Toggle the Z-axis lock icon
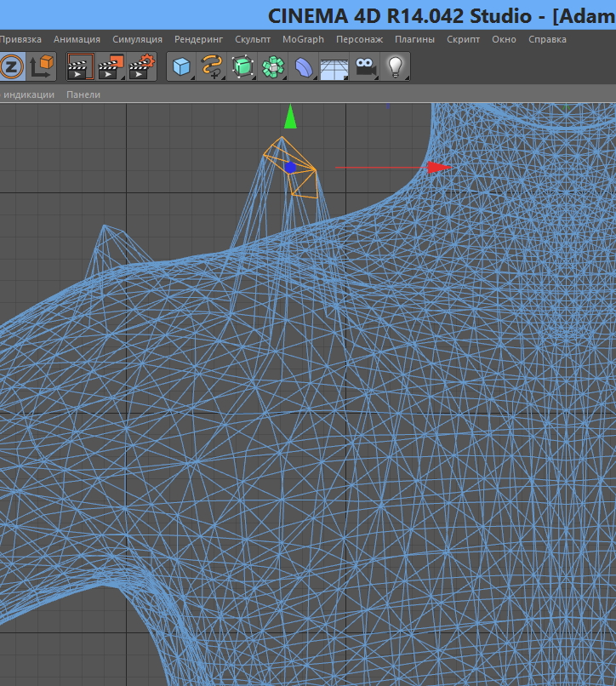The width and height of the screenshot is (616, 686). point(11,66)
